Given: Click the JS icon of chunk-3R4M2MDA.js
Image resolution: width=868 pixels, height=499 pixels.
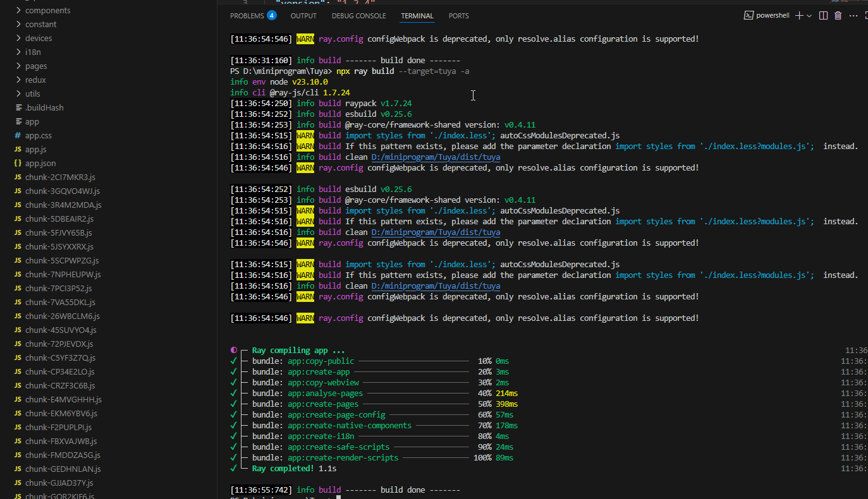Looking at the screenshot, I should (x=18, y=205).
